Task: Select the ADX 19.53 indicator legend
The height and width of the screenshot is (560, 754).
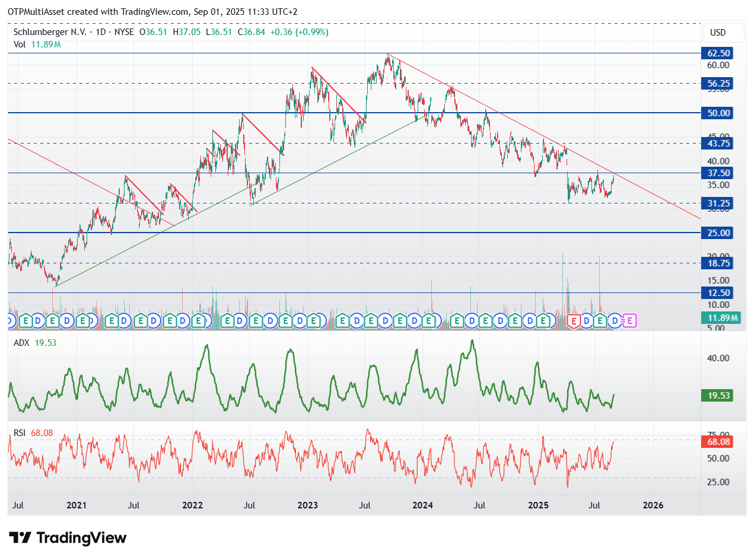Action: (x=35, y=342)
